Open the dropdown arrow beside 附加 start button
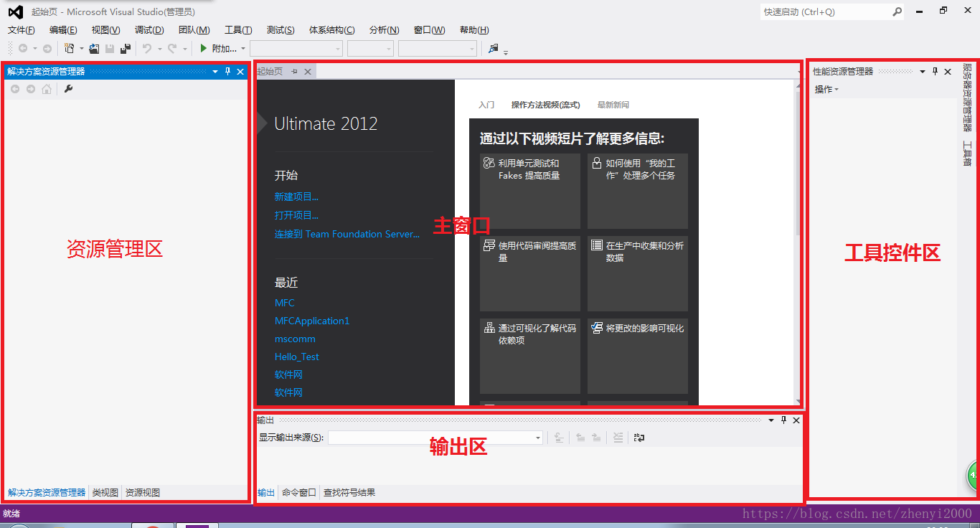Image resolution: width=980 pixels, height=528 pixels. click(x=243, y=48)
